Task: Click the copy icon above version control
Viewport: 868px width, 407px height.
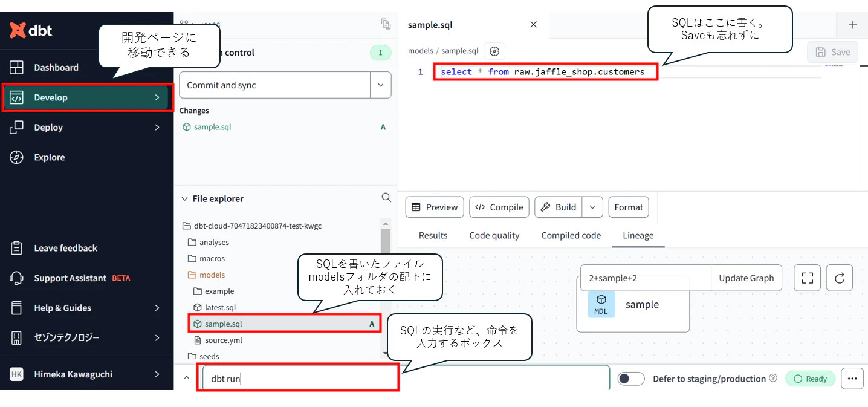Action: pyautogui.click(x=386, y=24)
